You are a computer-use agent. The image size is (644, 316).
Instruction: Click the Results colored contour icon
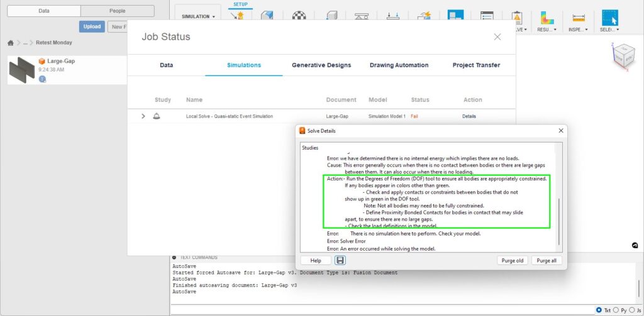coord(547,18)
